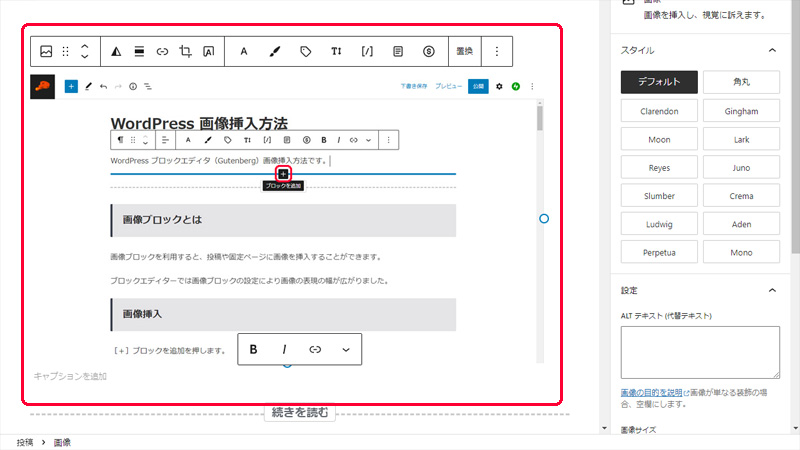Move image block down with arrow
Image resolution: width=800 pixels, height=450 pixels.
(85, 56)
